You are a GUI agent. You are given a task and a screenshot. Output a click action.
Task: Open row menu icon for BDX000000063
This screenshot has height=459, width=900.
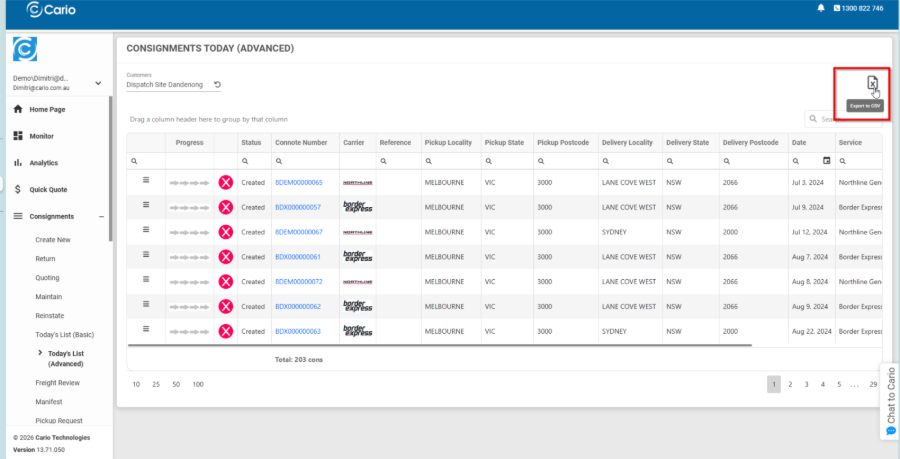pos(145,329)
